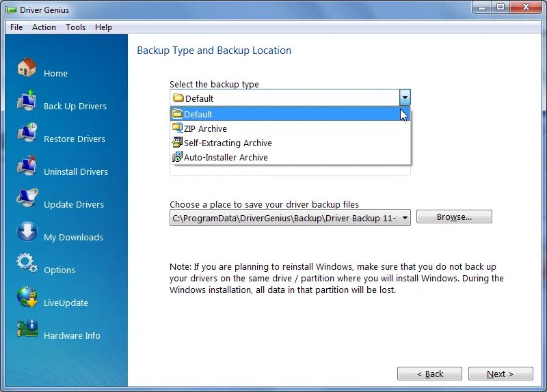
Task: Expand the backup location path dropdown arrow
Action: 405,218
